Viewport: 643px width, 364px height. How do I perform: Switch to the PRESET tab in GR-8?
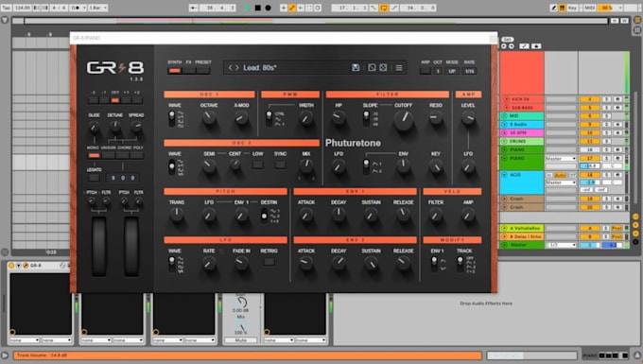[203, 71]
